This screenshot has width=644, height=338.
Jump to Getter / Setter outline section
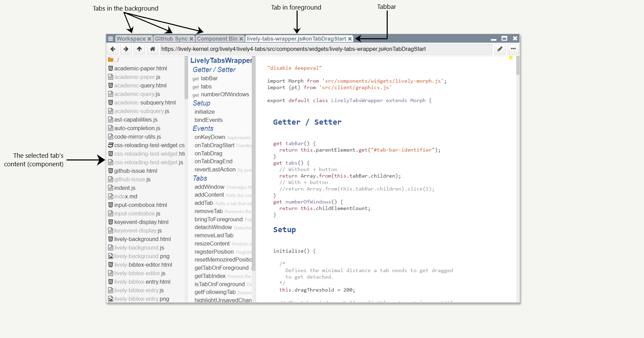click(x=214, y=70)
